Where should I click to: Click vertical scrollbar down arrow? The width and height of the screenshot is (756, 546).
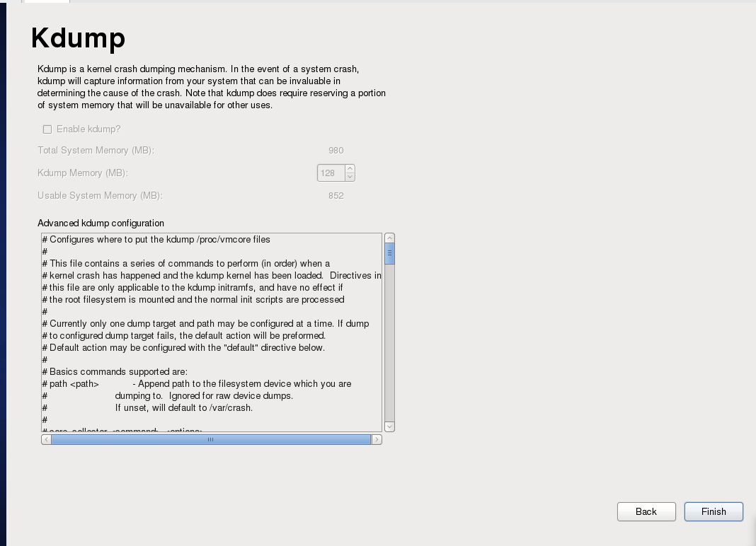point(389,426)
